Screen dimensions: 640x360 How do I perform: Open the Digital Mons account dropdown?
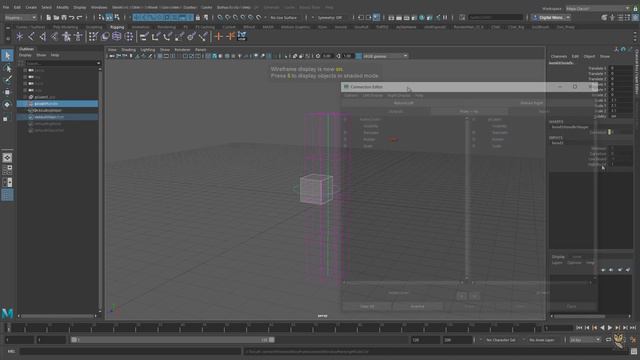click(551, 18)
